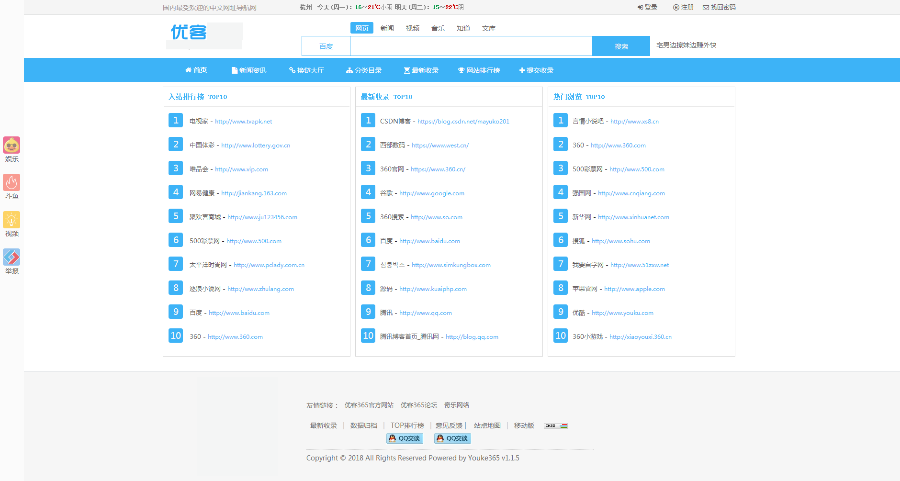Select the fourth search tab above the search box

pos(438,28)
